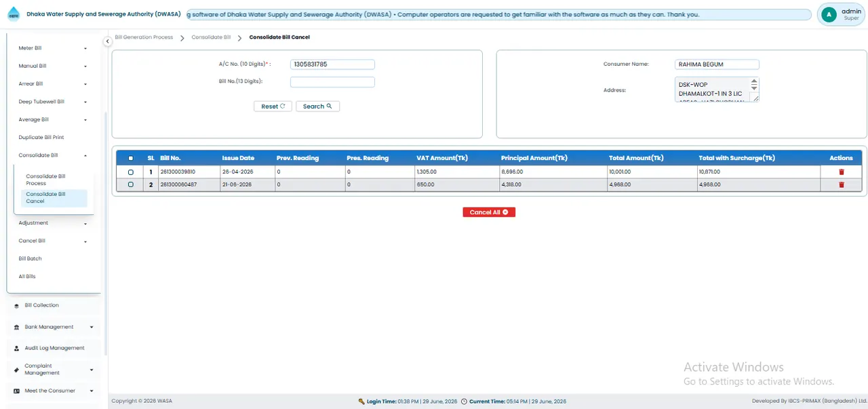This screenshot has width=868, height=409.
Task: Expand the Meet the Consumer arrow
Action: pos(92,391)
